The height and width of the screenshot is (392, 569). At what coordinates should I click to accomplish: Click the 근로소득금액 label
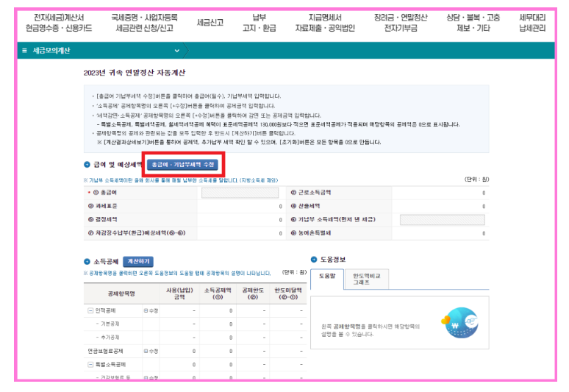pyautogui.click(x=311, y=193)
